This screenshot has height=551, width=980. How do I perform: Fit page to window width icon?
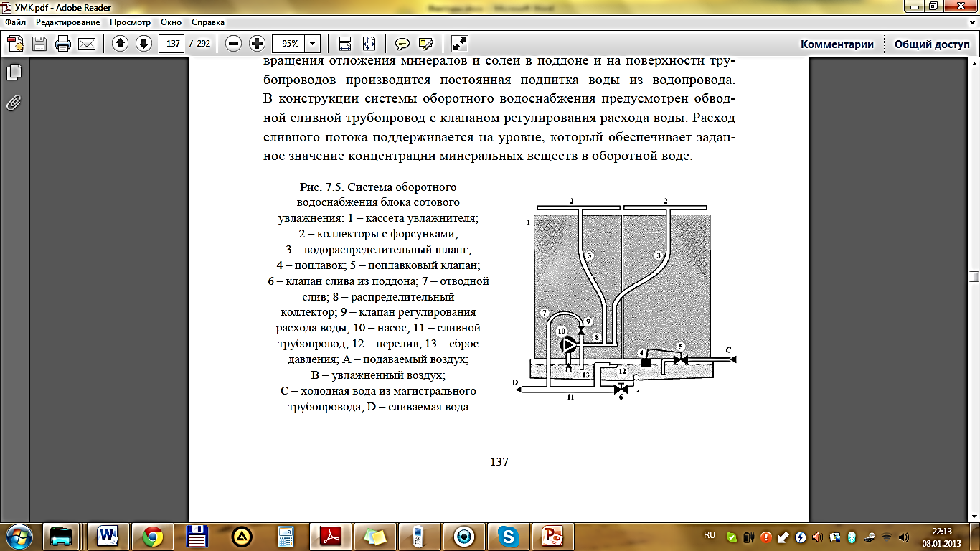pyautogui.click(x=345, y=44)
